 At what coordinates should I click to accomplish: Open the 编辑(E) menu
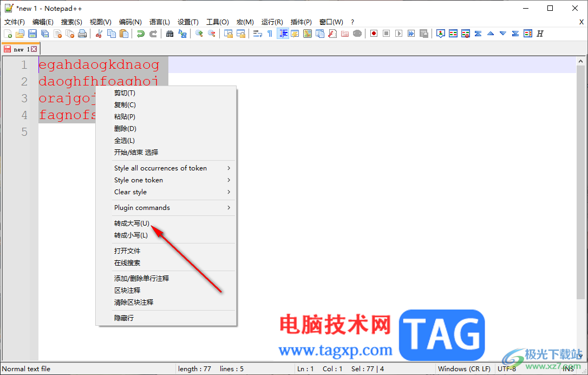point(43,22)
